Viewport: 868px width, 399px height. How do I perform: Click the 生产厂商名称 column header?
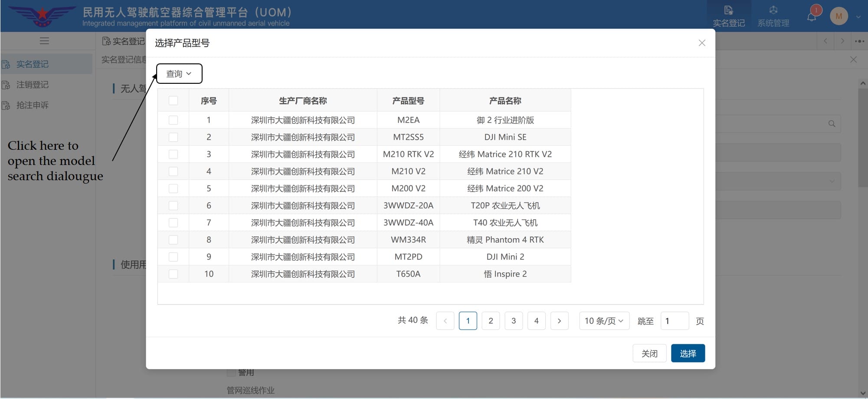pyautogui.click(x=303, y=101)
